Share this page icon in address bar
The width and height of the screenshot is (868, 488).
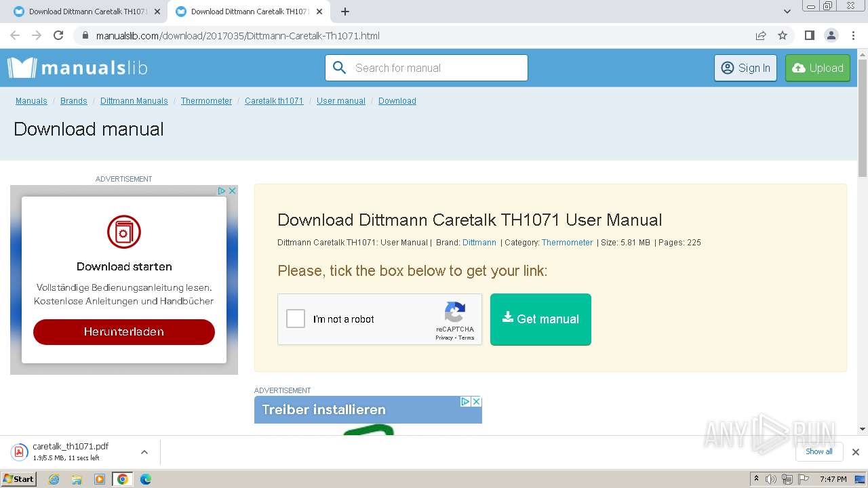761,35
